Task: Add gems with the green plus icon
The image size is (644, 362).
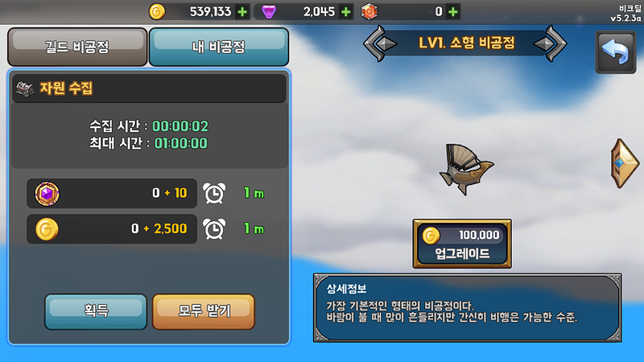Action: click(x=346, y=12)
